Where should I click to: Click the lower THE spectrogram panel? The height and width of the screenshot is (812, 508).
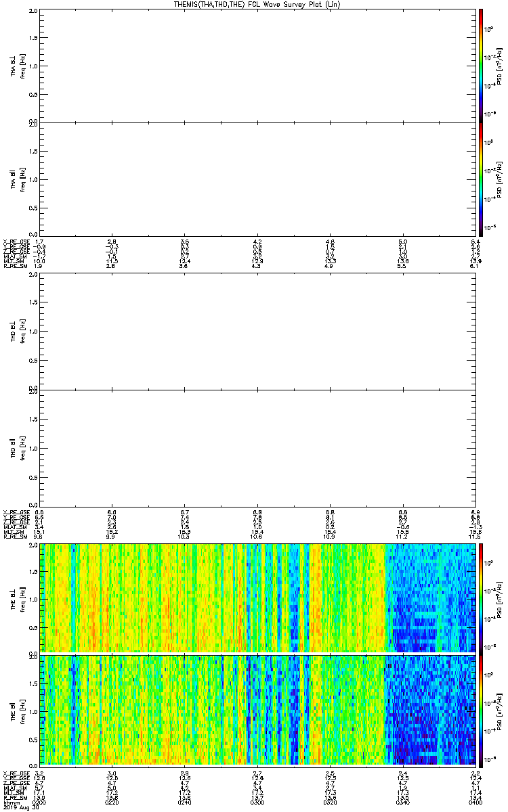click(x=257, y=709)
